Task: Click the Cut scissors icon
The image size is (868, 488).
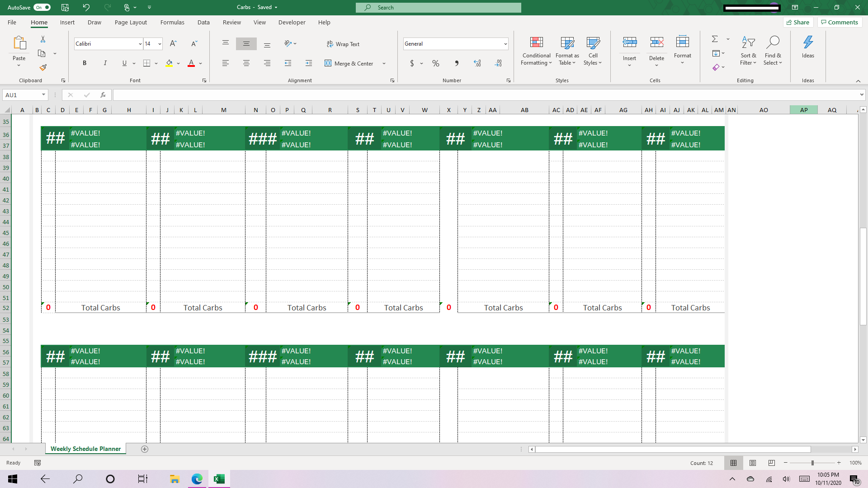Action: click(x=43, y=39)
